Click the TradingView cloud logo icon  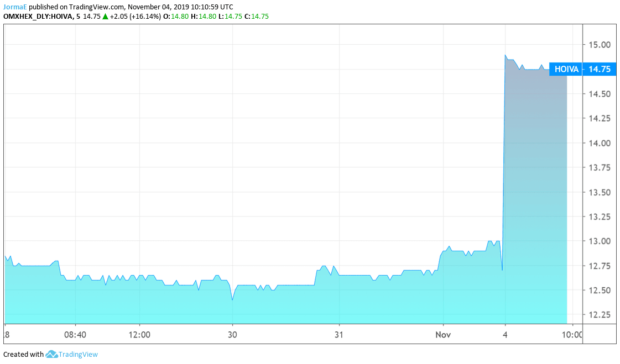click(51, 354)
